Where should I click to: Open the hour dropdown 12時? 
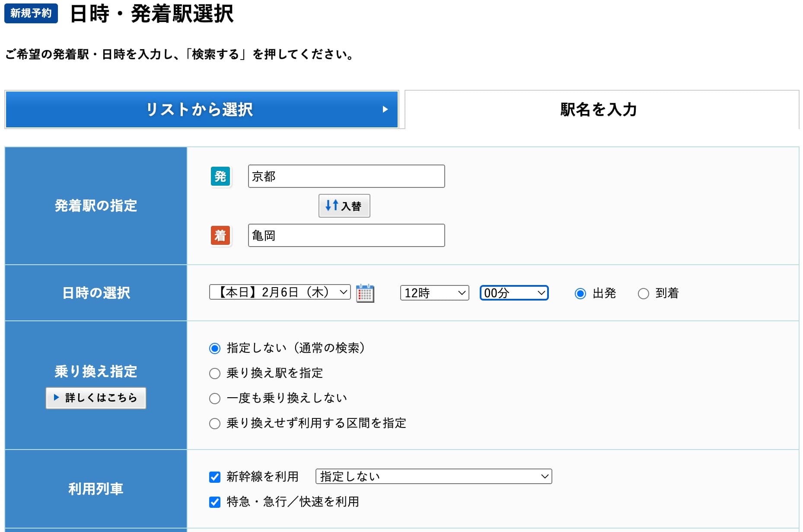434,293
